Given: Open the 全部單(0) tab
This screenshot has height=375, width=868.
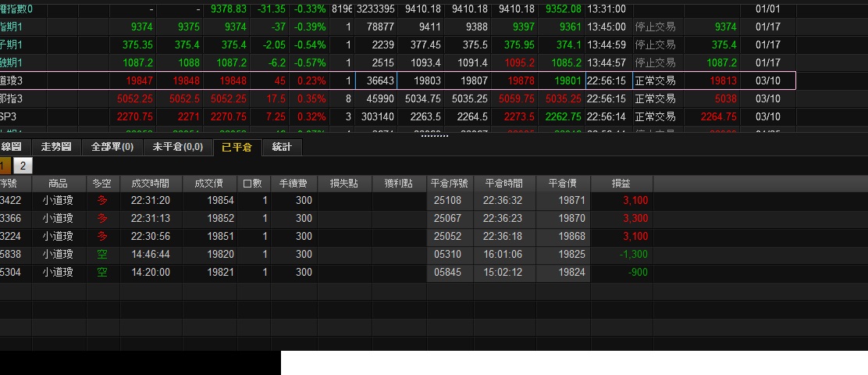Looking at the screenshot, I should pos(112,147).
